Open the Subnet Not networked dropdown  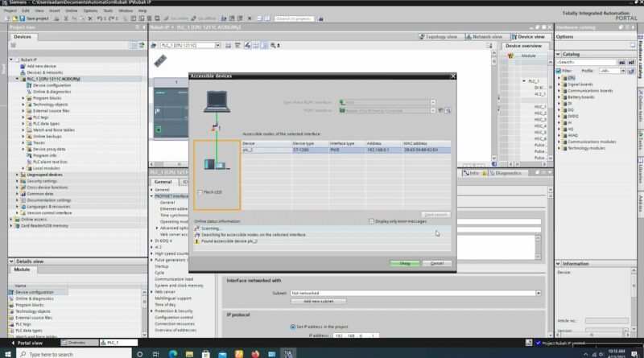[x=539, y=293]
